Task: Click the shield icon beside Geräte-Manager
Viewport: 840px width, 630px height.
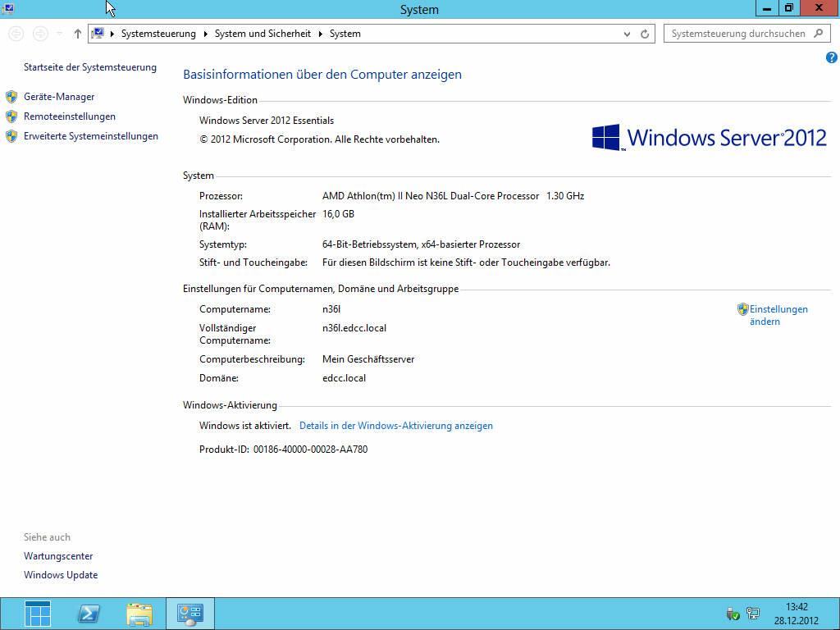Action: point(11,97)
